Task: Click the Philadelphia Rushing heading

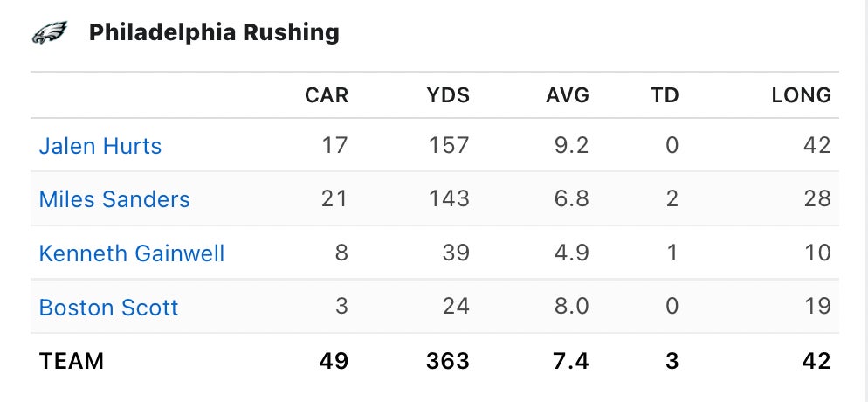Action: [214, 33]
